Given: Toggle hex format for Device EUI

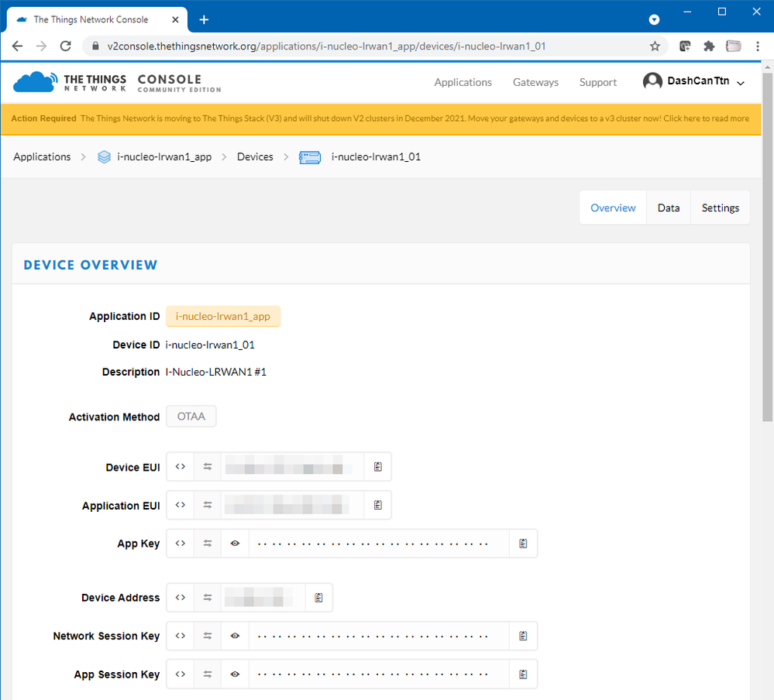Looking at the screenshot, I should [x=181, y=467].
